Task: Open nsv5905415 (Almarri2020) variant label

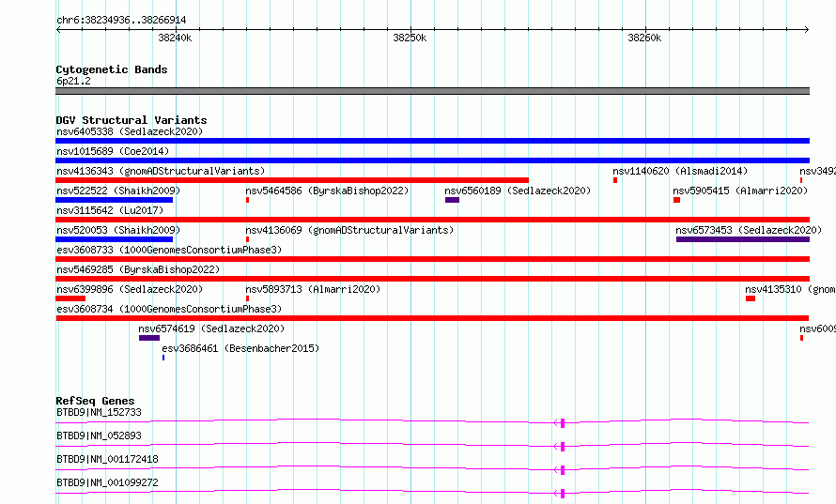Action: coord(740,191)
